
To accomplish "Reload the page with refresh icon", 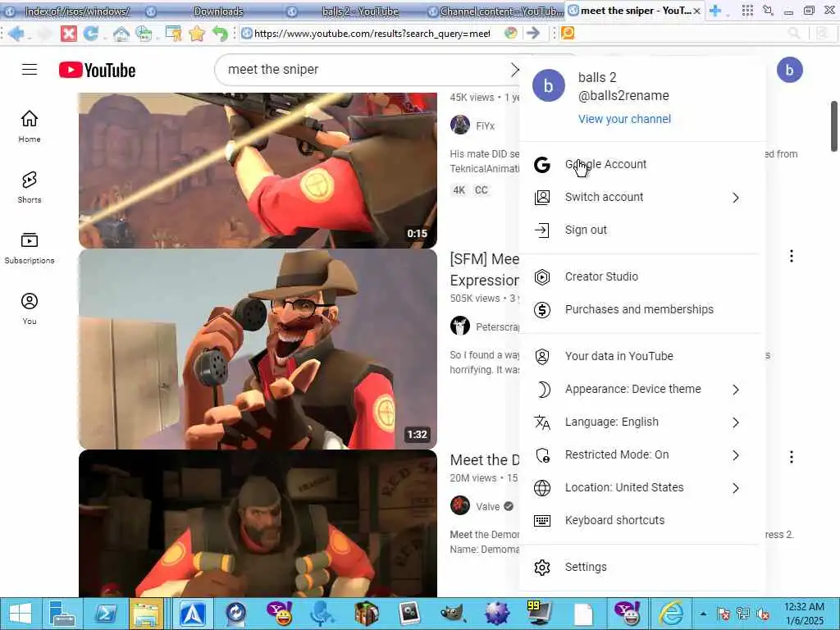I will click(x=91, y=34).
